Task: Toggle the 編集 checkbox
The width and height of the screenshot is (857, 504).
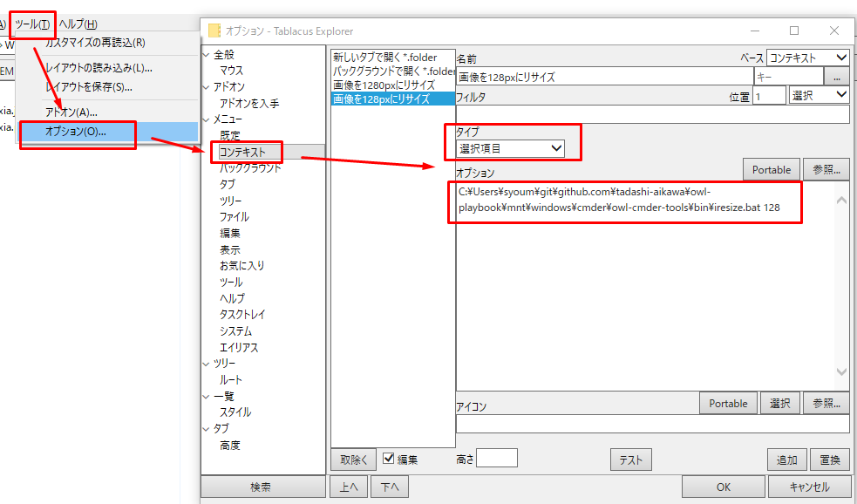Action: (390, 459)
